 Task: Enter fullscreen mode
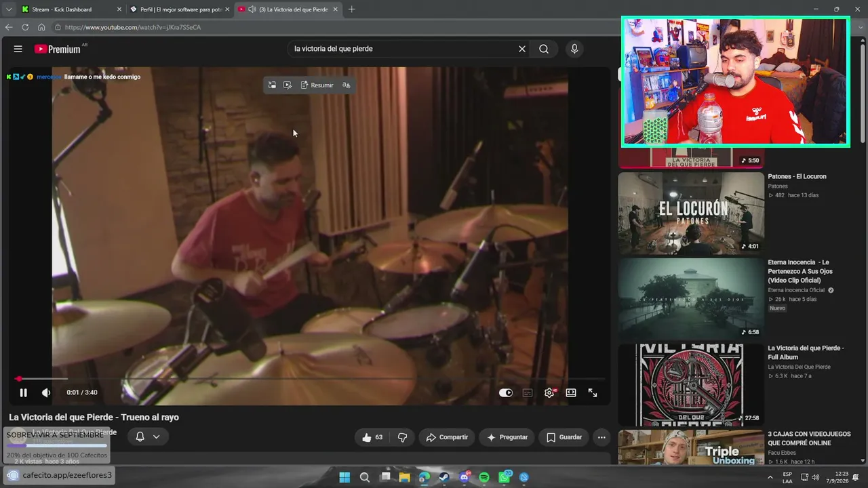593,392
